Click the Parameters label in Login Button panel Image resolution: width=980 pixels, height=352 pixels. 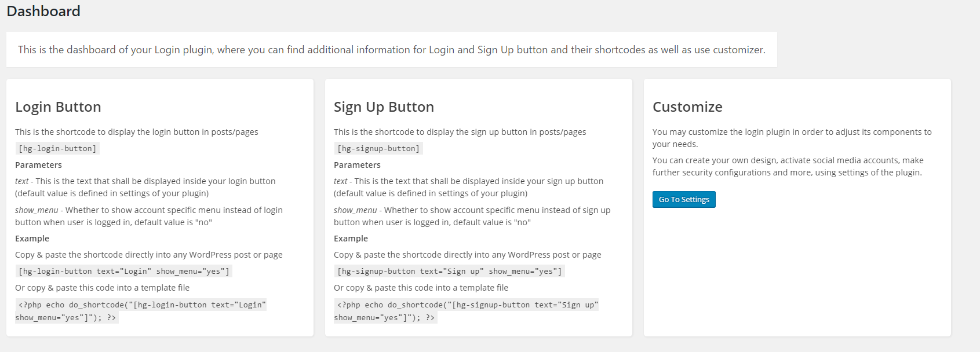38,164
